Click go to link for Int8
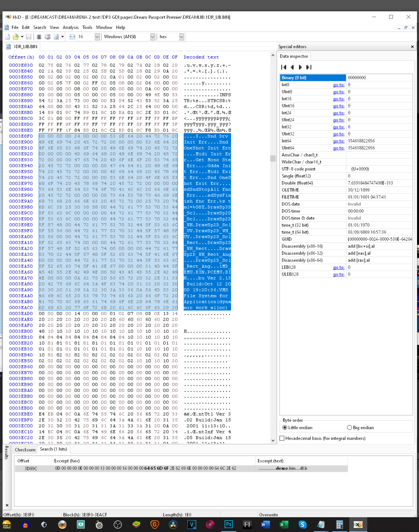Image resolution: width=419 pixels, height=532 pixels. (339, 85)
